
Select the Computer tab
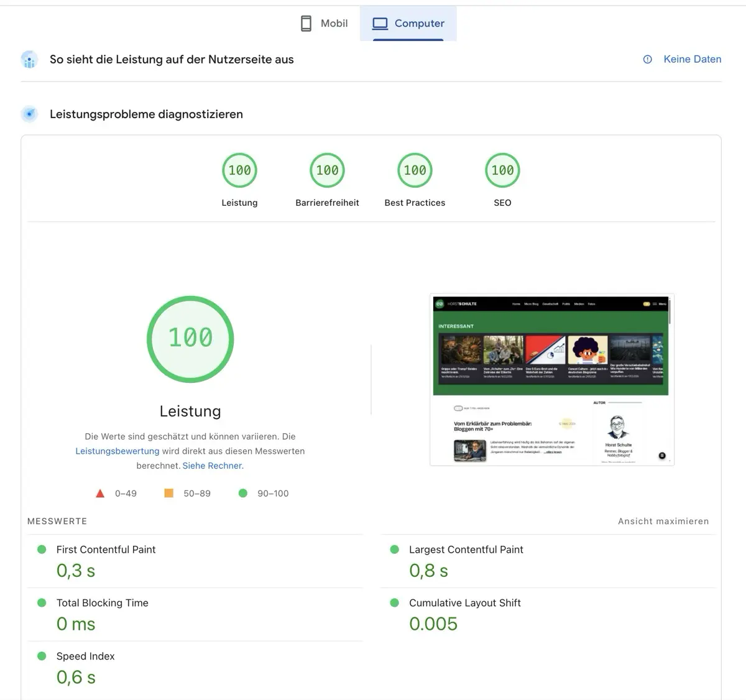[408, 24]
